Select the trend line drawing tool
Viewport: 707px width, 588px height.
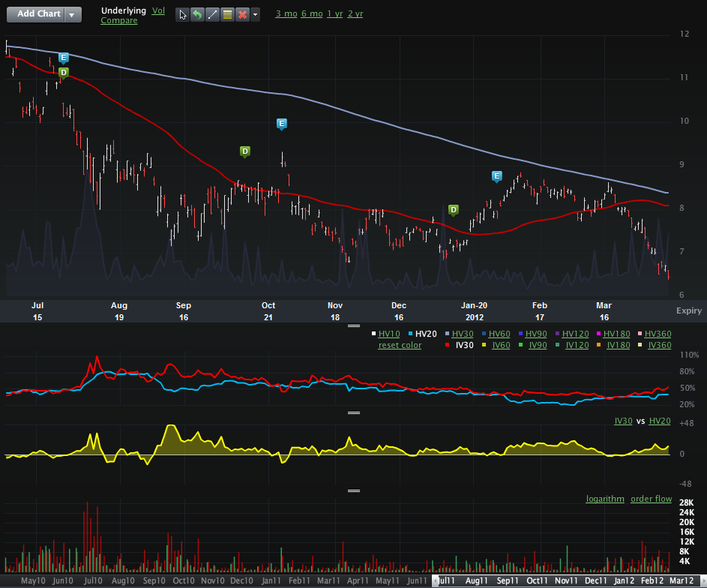[212, 14]
